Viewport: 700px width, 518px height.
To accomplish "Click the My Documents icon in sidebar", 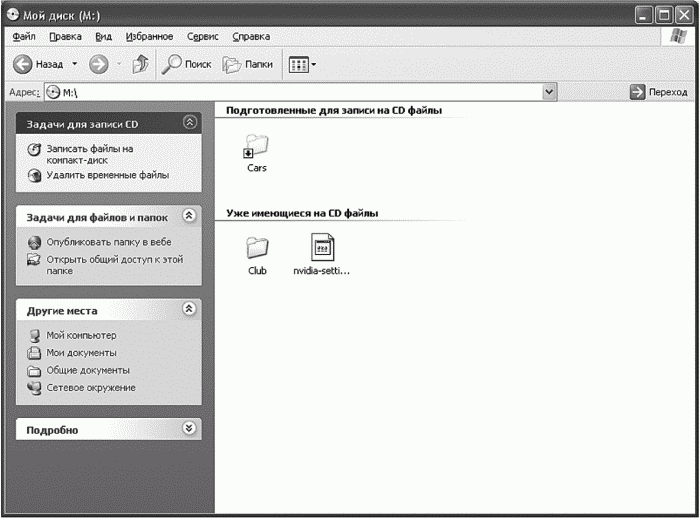I will tap(34, 353).
